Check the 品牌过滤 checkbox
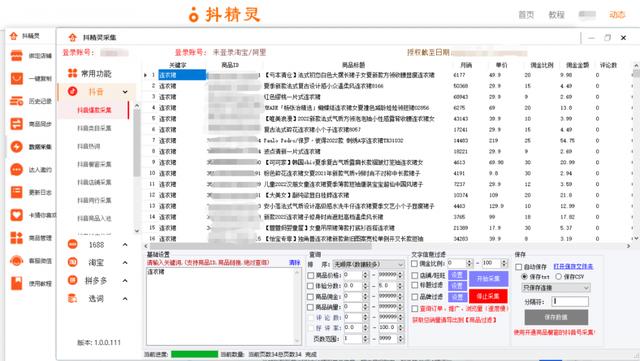 pyautogui.click(x=415, y=297)
